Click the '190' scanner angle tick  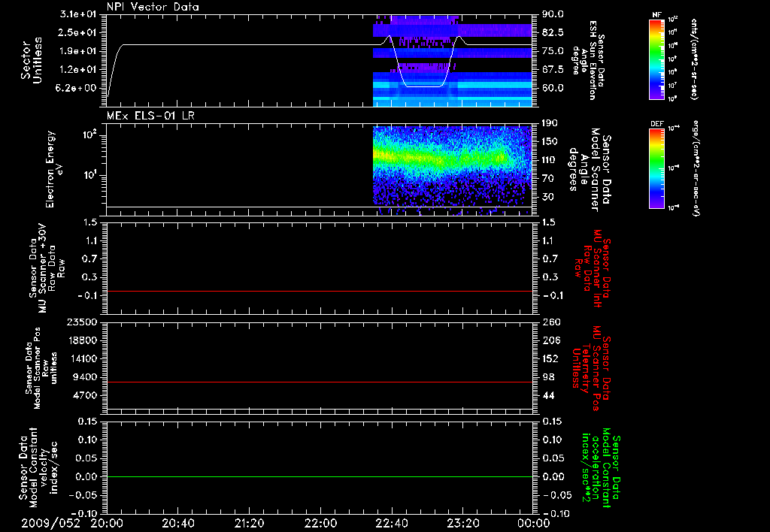[x=550, y=123]
